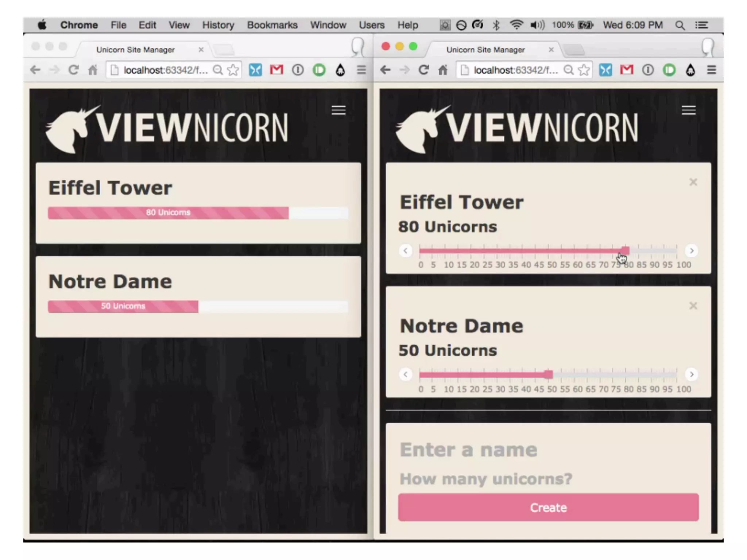Open hamburger menu in left Viewnicorn page
This screenshot has height=560, width=747.
tap(338, 110)
